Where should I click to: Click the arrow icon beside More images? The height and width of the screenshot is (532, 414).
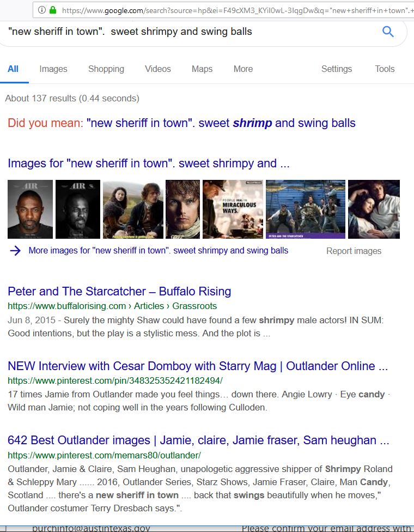pyautogui.click(x=15, y=251)
